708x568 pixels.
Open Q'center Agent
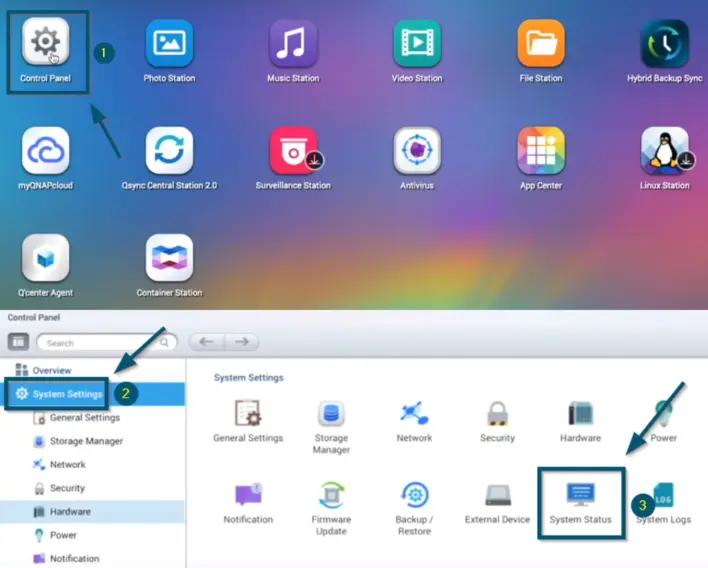[46, 258]
